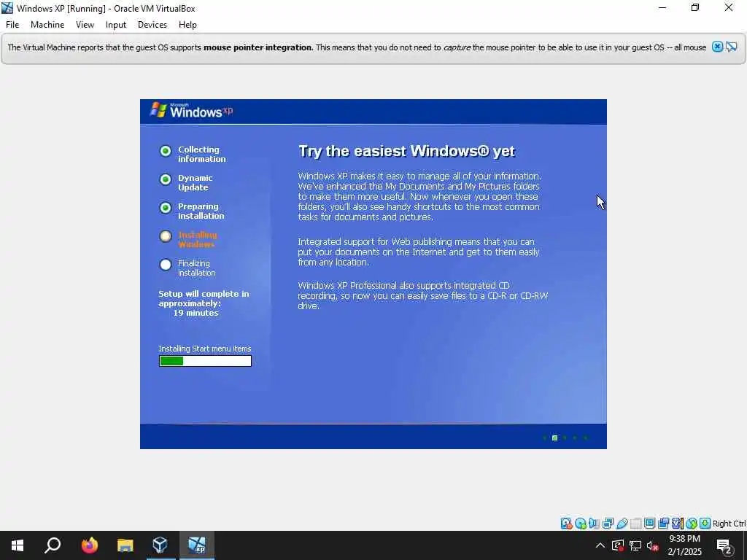Click the Collecting information step indicator
This screenshot has height=560, width=747.
point(166,151)
